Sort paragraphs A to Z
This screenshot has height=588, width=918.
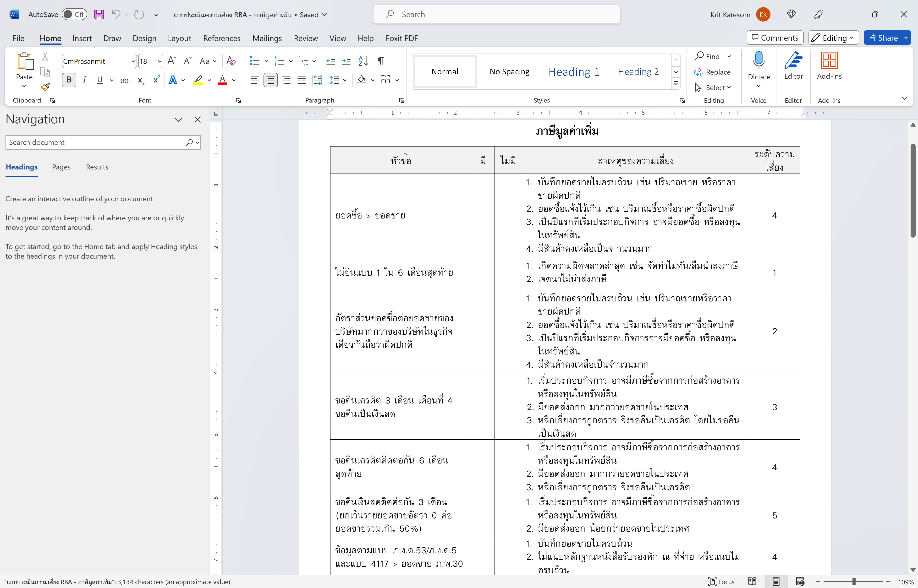pos(363,61)
